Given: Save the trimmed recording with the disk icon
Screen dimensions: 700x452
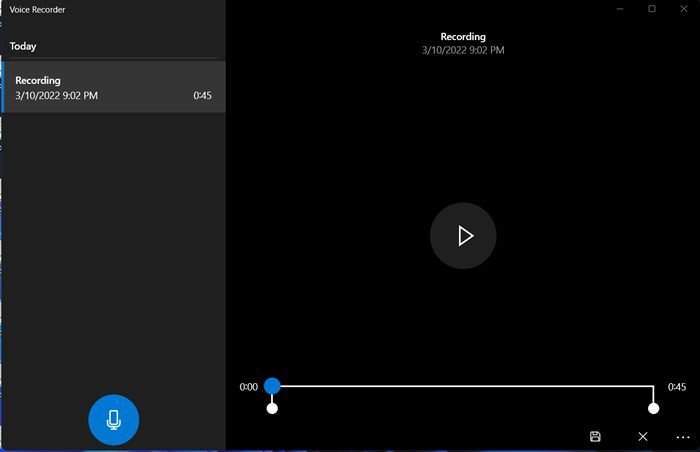Looking at the screenshot, I should coord(595,436).
